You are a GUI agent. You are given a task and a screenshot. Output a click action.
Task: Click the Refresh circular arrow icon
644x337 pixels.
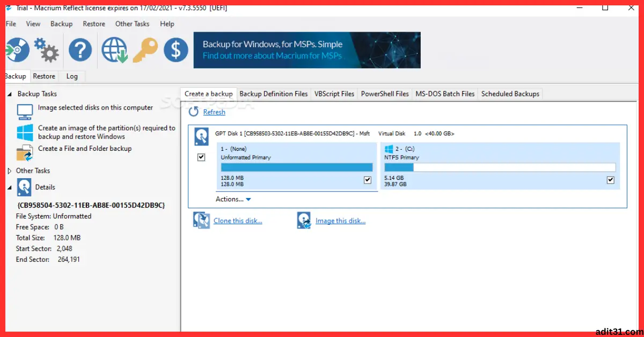point(193,112)
